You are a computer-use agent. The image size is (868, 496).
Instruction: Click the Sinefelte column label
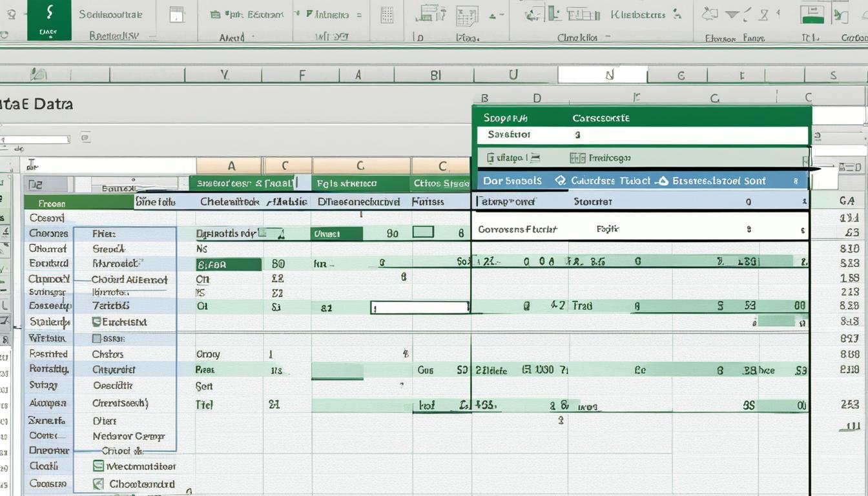155,201
